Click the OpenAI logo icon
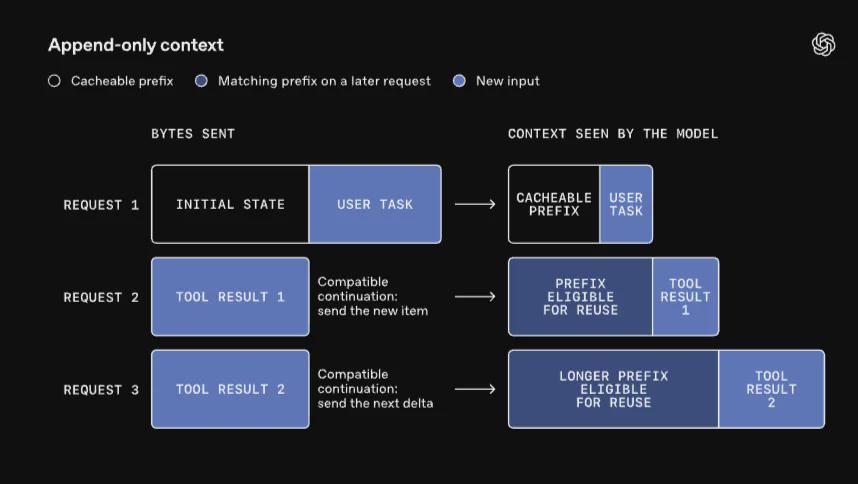This screenshot has height=484, width=858. tap(824, 44)
